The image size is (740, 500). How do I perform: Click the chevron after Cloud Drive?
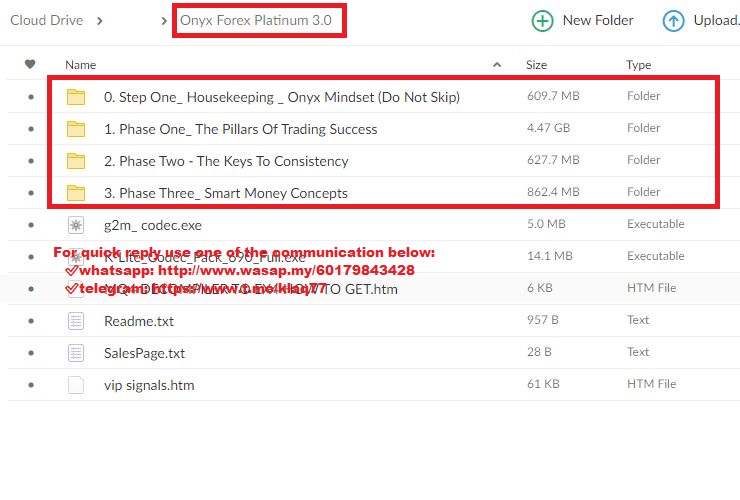[x=100, y=21]
